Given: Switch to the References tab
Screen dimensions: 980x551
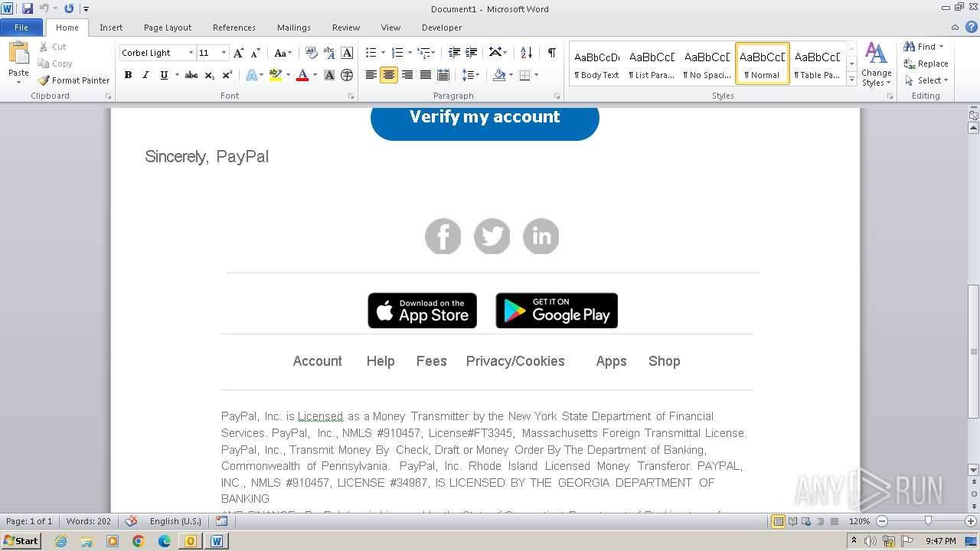Looking at the screenshot, I should [x=234, y=28].
